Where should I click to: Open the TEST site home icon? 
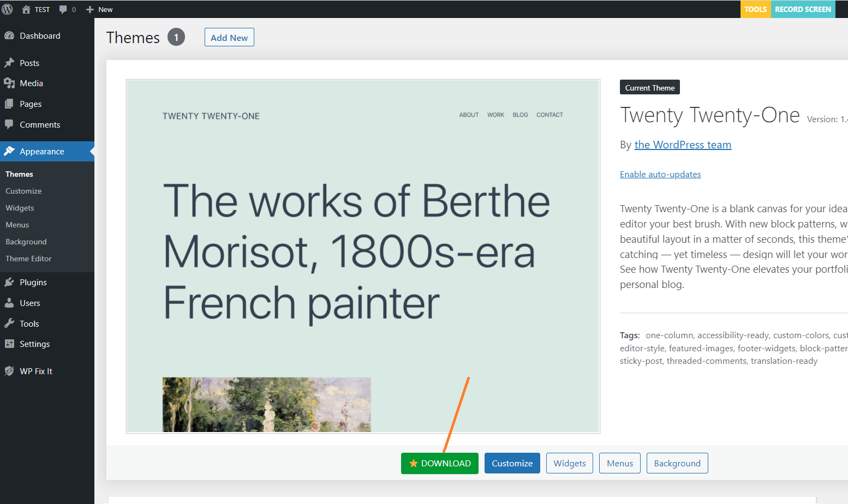click(x=26, y=9)
